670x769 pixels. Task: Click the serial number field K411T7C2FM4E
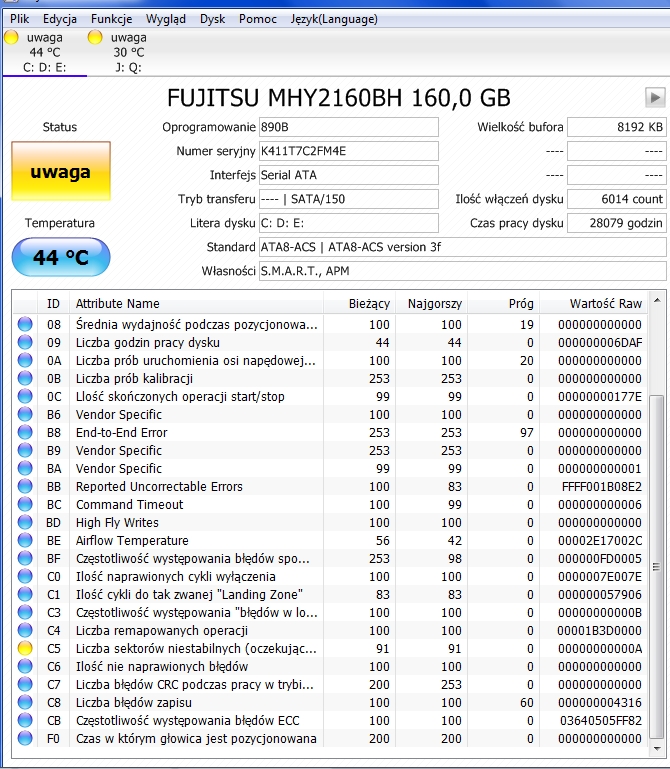[349, 151]
